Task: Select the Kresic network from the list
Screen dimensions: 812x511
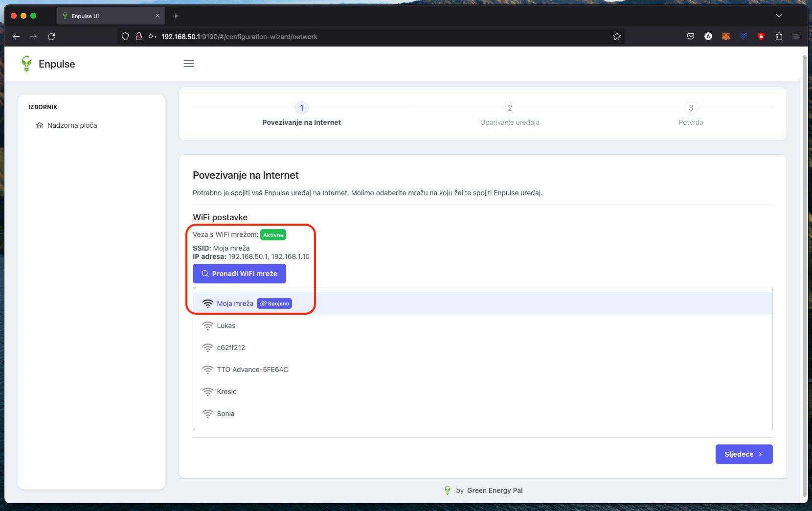Action: (x=226, y=392)
